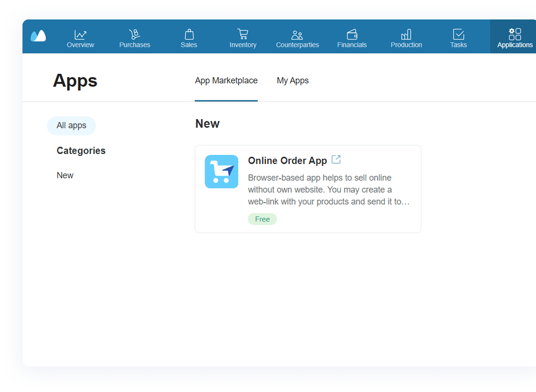Open the Online Order App external link icon
The width and height of the screenshot is (536, 392).
[336, 159]
